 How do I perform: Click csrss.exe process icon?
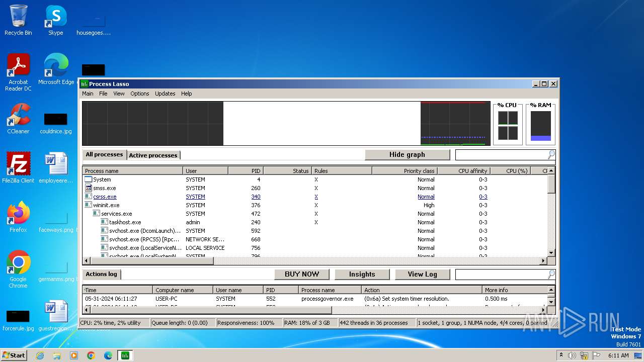89,197
